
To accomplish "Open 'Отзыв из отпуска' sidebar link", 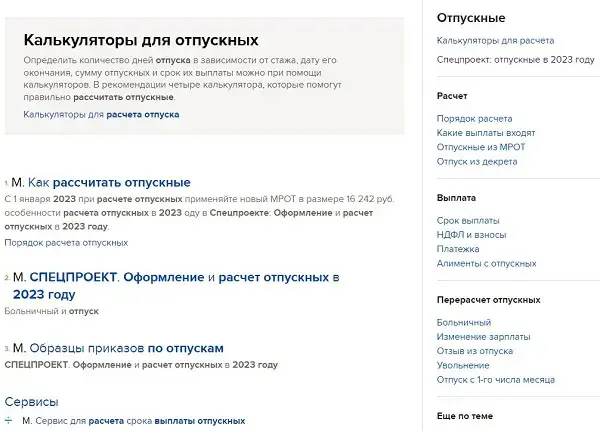I will pyautogui.click(x=474, y=351).
